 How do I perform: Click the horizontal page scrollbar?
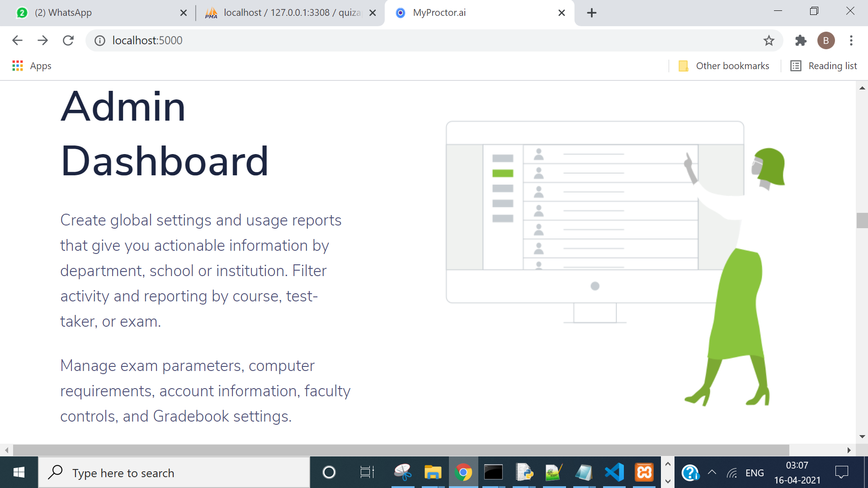(x=401, y=450)
